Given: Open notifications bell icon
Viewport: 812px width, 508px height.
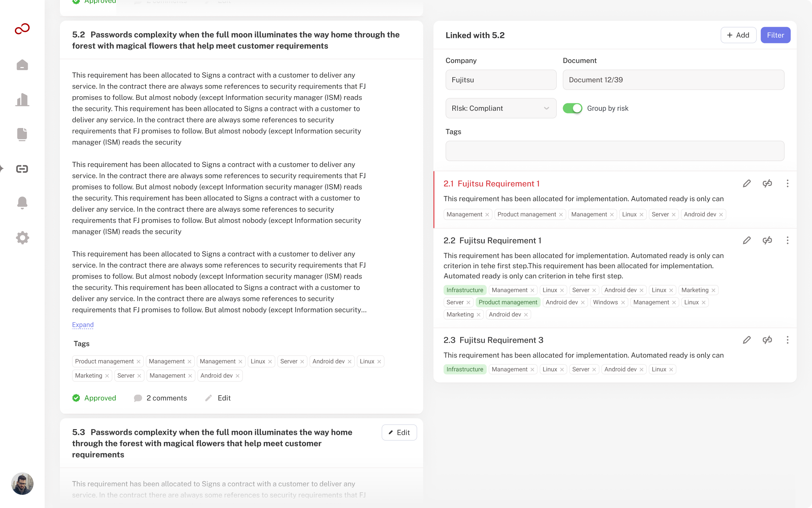Looking at the screenshot, I should (x=22, y=203).
